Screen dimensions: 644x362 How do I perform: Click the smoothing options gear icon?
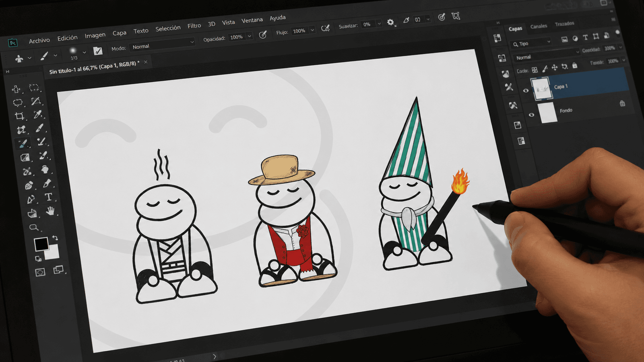coord(390,22)
